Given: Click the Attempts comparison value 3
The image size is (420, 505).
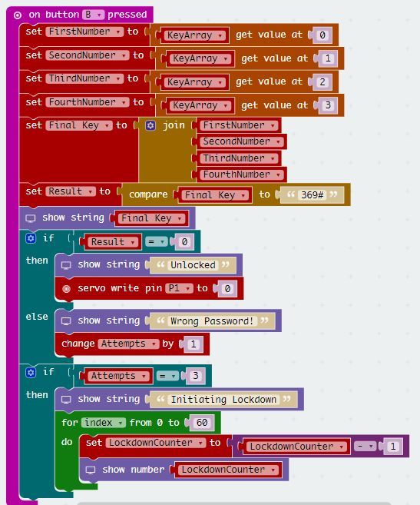Looking at the screenshot, I should point(195,376).
